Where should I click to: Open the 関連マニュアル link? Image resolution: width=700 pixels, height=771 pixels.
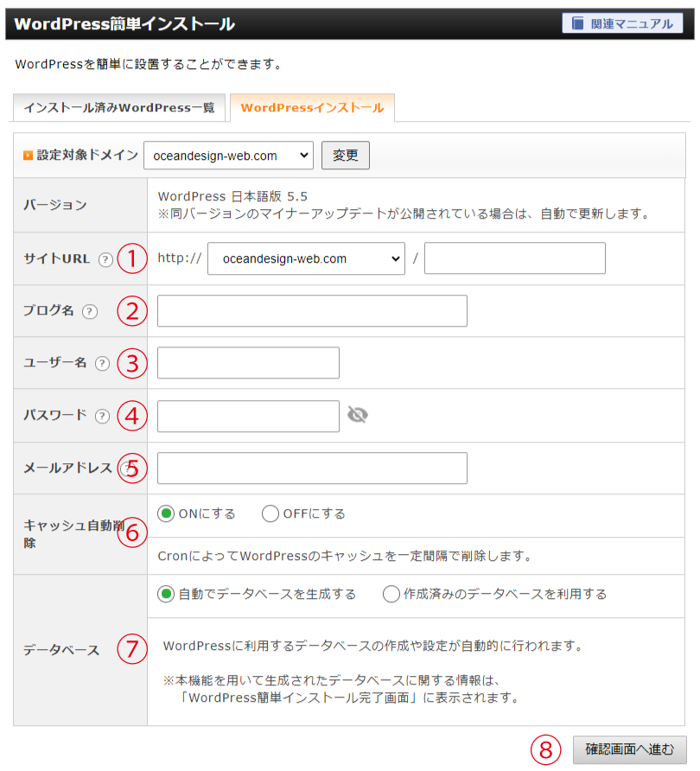(622, 23)
